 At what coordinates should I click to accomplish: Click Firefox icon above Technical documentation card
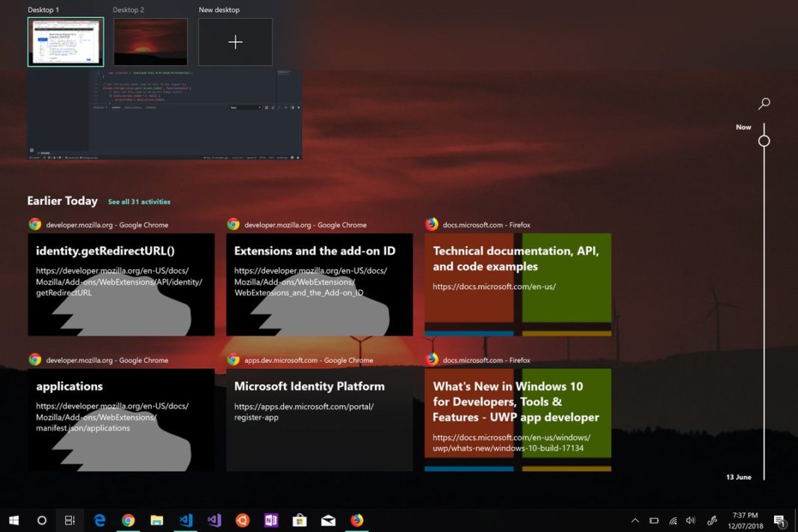(432, 224)
